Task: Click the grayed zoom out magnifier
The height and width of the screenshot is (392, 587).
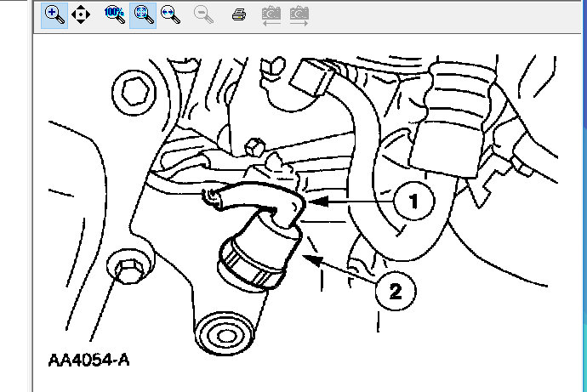Action: click(203, 15)
